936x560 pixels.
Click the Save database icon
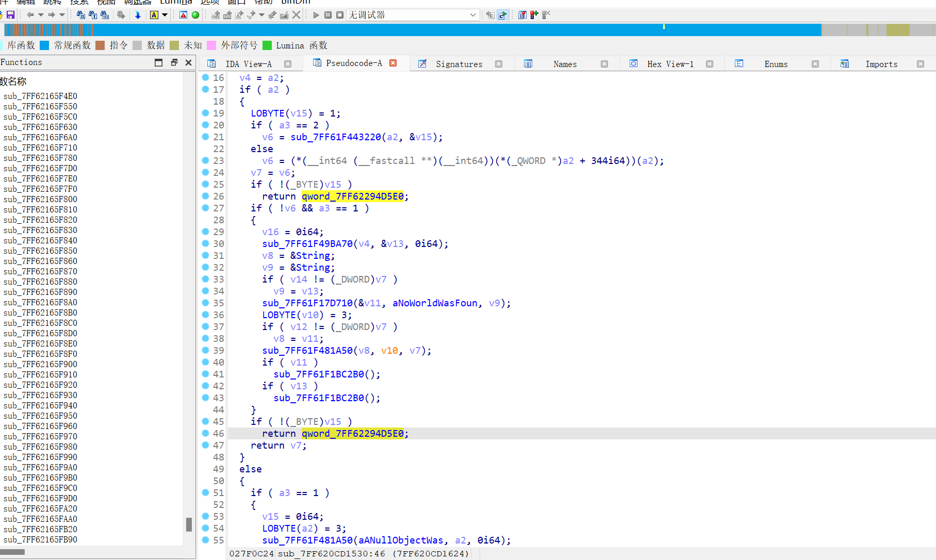click(x=10, y=15)
